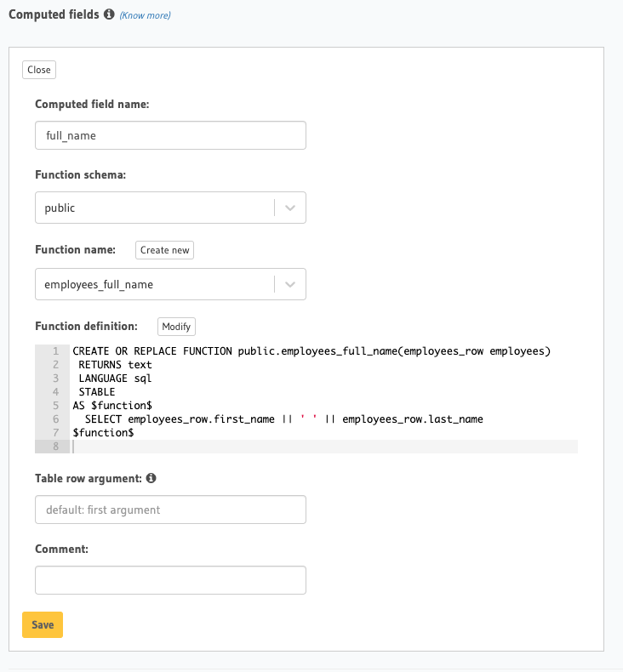This screenshot has width=623, height=672.
Task: Open the Know more link
Action: [145, 15]
